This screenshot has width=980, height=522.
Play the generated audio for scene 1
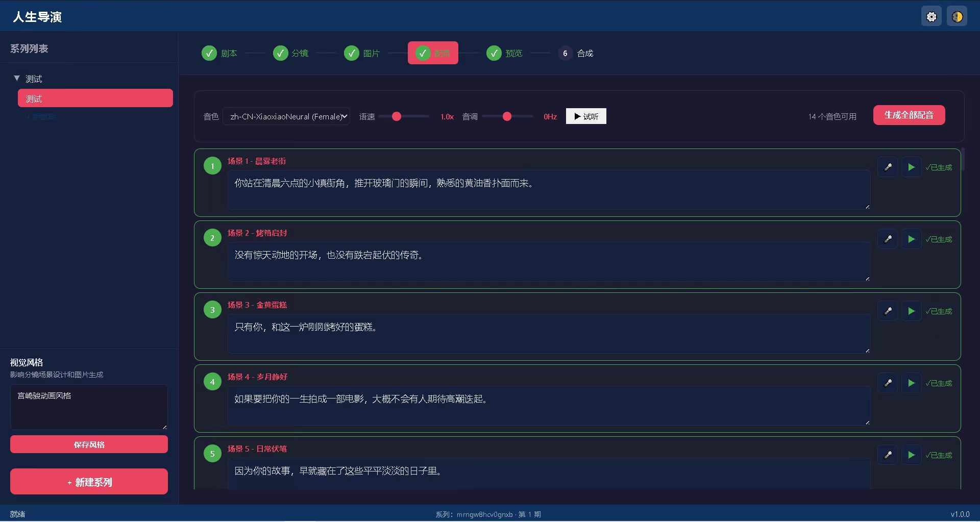click(911, 167)
